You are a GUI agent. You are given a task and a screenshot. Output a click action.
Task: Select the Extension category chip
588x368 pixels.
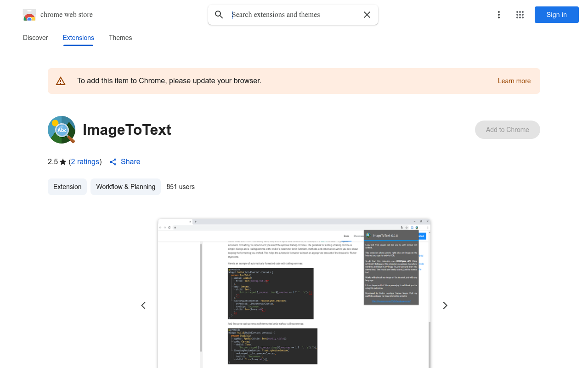[x=67, y=187]
